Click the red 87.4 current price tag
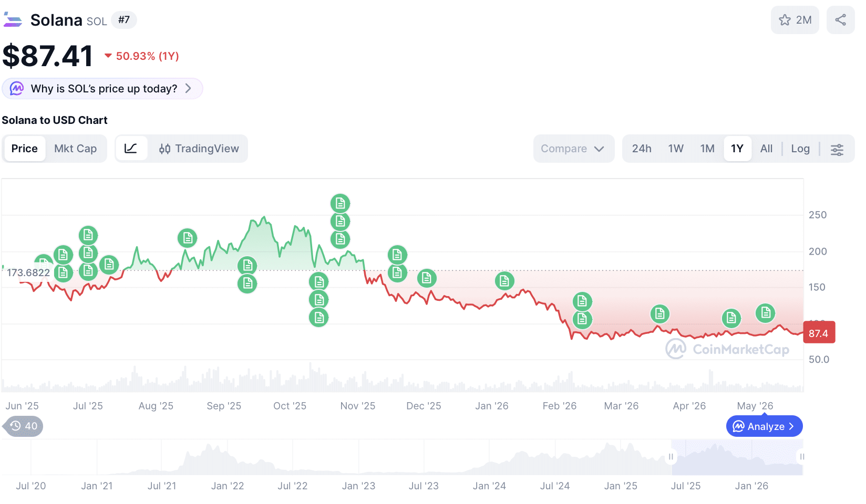 (x=819, y=333)
